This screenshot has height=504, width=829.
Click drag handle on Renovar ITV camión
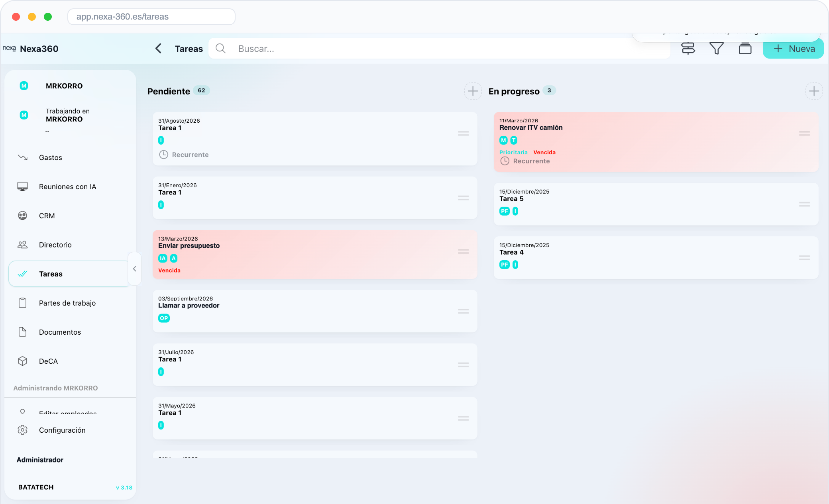(x=804, y=133)
